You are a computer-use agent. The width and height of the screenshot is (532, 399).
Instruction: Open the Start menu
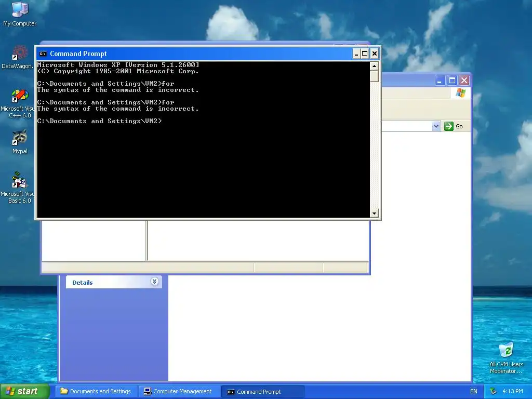[x=24, y=391]
